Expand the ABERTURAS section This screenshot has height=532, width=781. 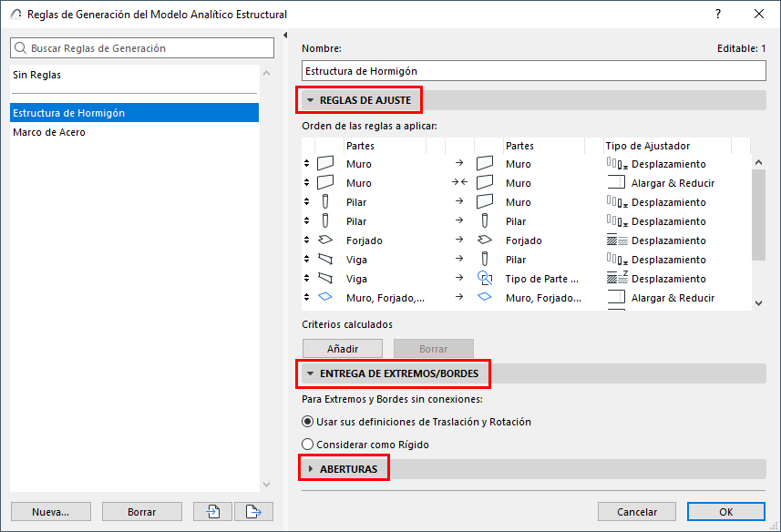(310, 469)
